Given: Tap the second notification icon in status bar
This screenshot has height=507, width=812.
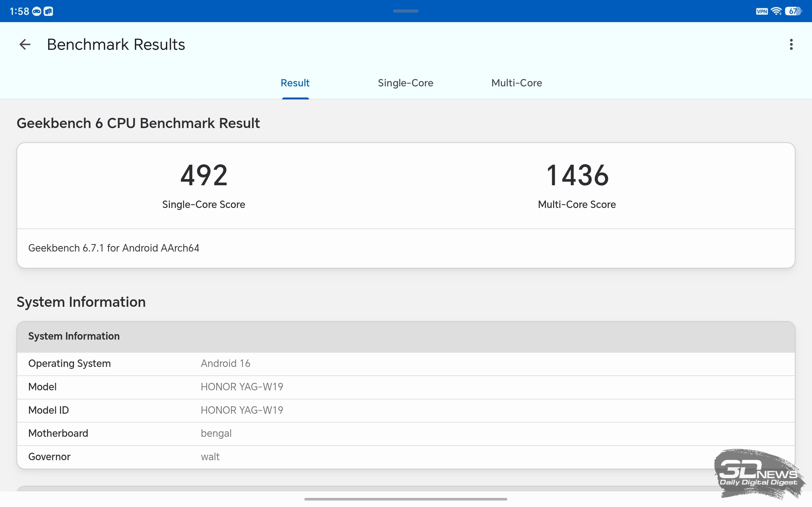Looking at the screenshot, I should (x=48, y=11).
